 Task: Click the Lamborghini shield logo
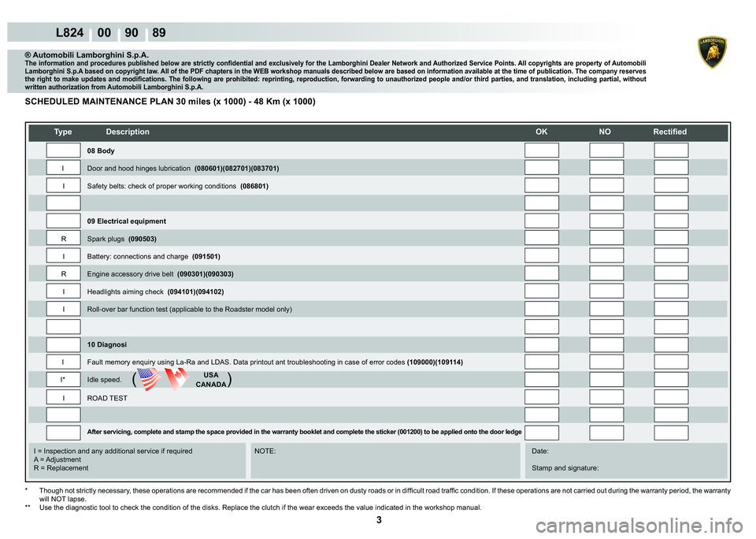pyautogui.click(x=712, y=52)
